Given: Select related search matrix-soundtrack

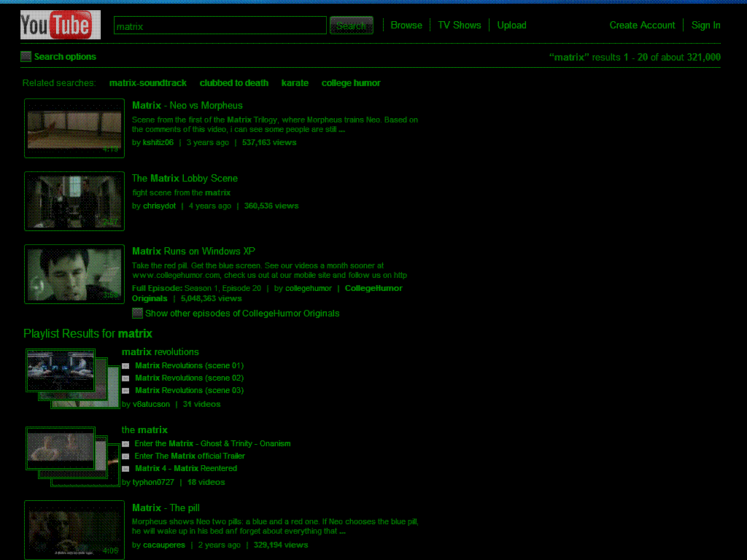Looking at the screenshot, I should [x=147, y=83].
